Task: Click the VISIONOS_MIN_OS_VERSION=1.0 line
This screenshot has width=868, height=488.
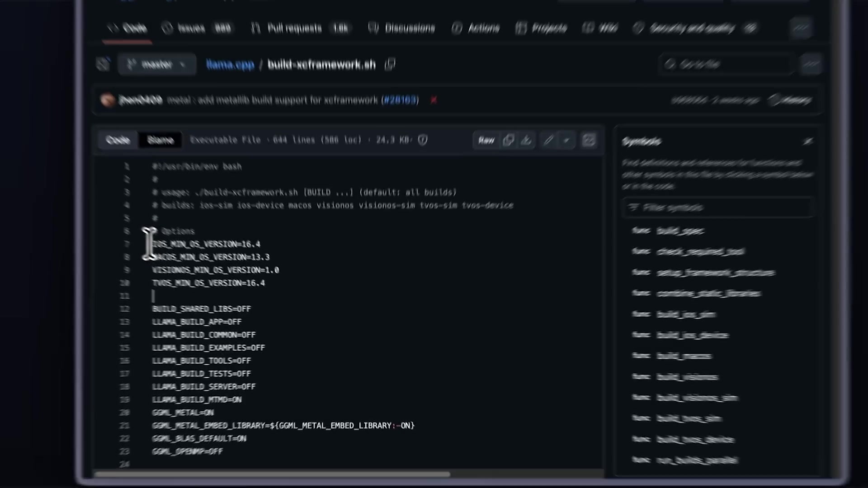Action: pyautogui.click(x=215, y=270)
